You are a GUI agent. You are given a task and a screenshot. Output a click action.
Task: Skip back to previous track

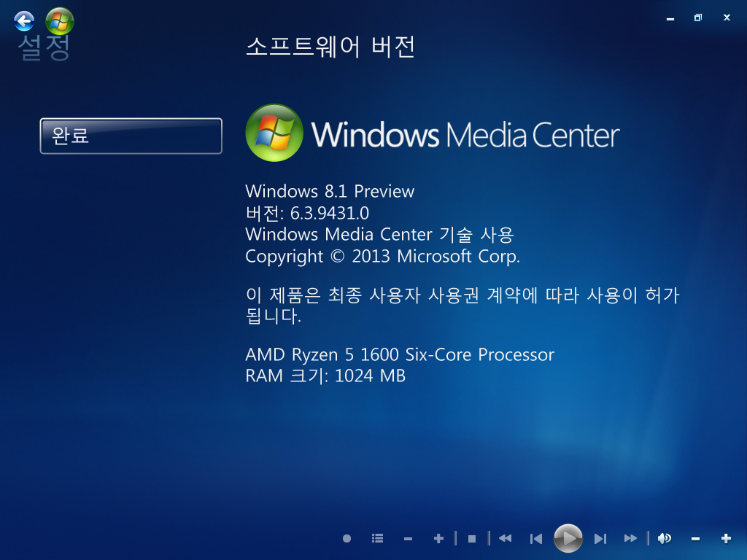click(536, 539)
